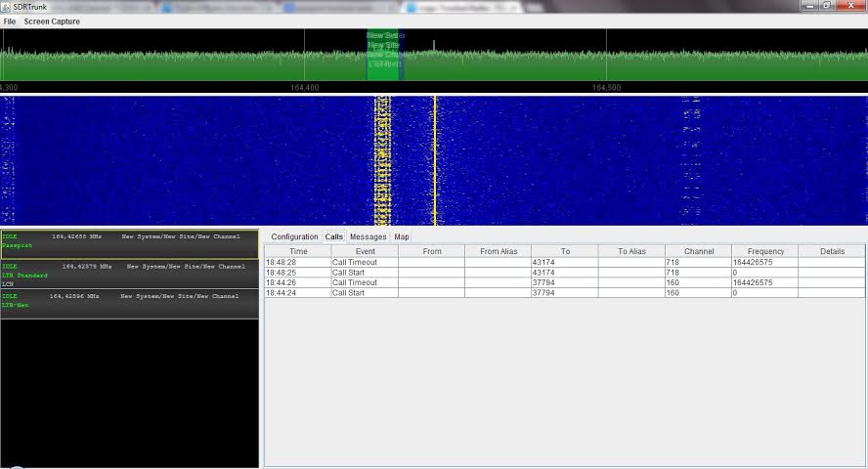Click To value 43174 in 18:48:28 row
The height and width of the screenshot is (469, 868).
[x=565, y=262]
